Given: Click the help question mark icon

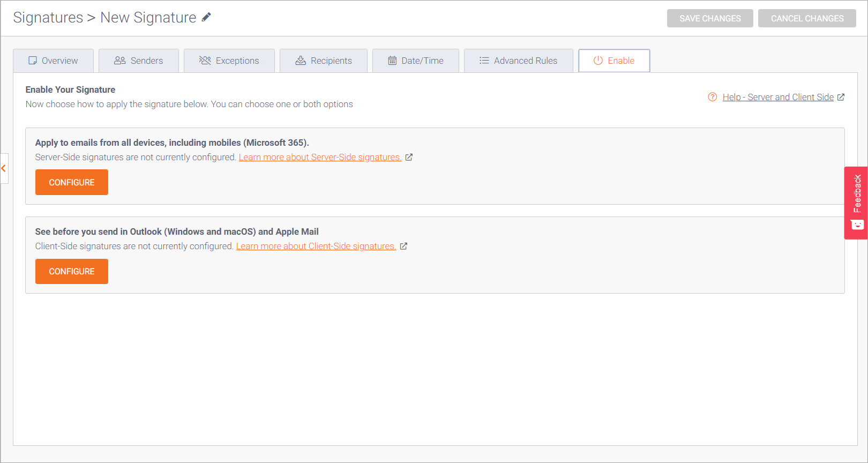Looking at the screenshot, I should 712,97.
